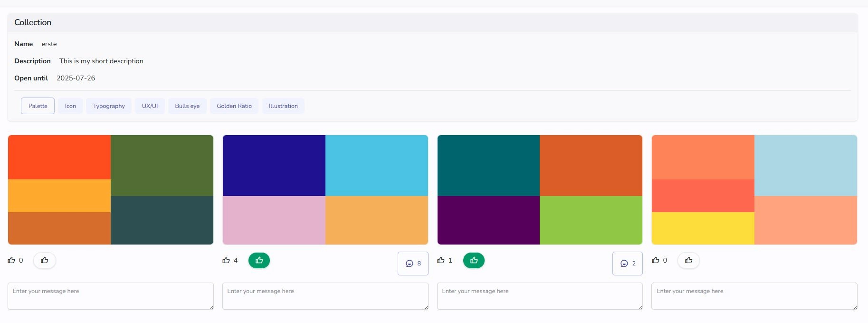Pick the pale pink swatch
Viewport: 868px width, 323px height.
(x=274, y=220)
